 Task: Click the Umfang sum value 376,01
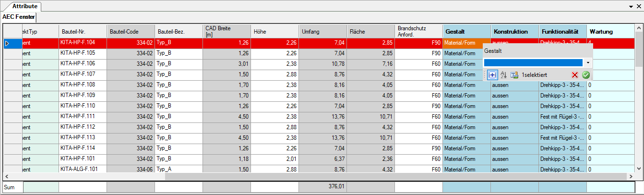[322, 186]
